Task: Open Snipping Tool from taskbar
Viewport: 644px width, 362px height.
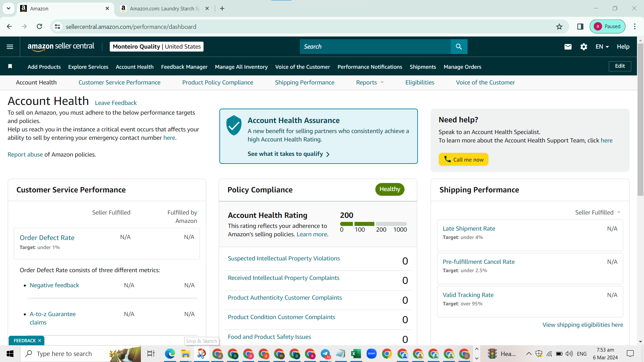Action: click(x=202, y=354)
